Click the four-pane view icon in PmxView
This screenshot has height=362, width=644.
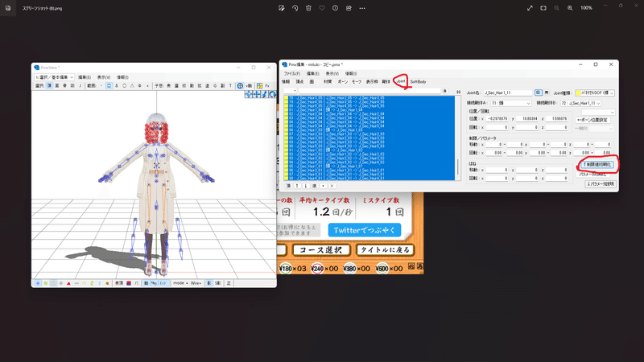259,86
